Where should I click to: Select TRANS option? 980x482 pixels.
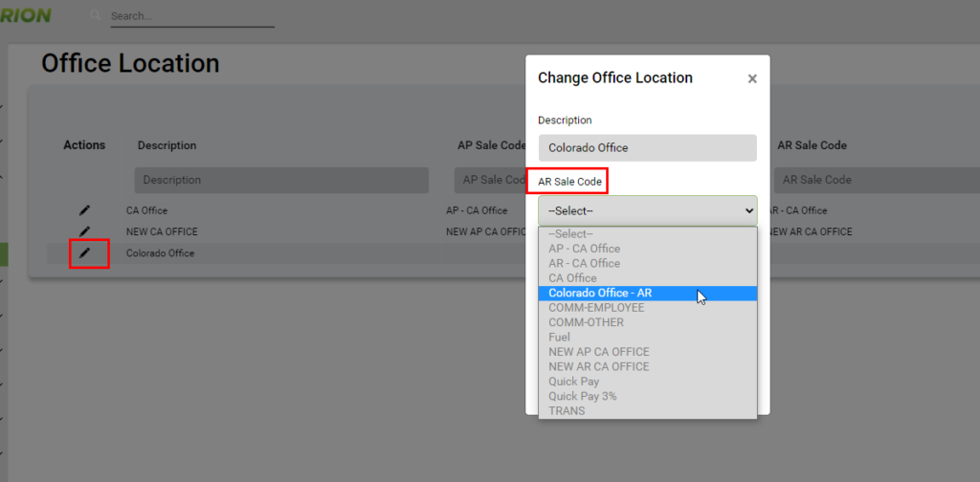point(648,411)
